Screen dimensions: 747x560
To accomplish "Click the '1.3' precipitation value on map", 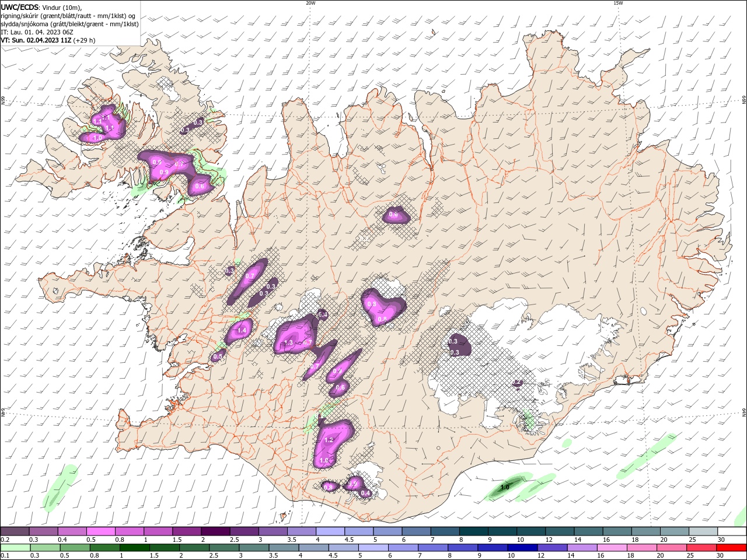I will click(x=288, y=342).
